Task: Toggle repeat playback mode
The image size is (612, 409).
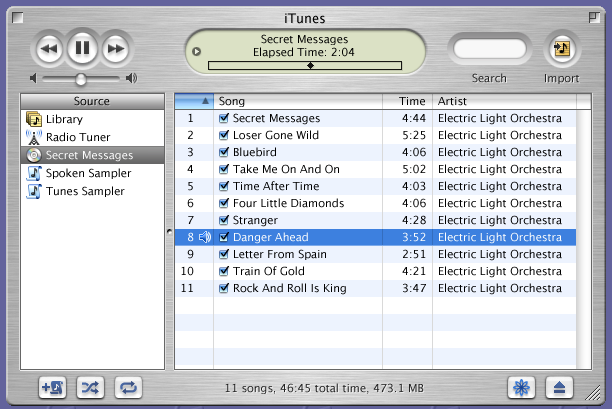Action: coord(128,387)
